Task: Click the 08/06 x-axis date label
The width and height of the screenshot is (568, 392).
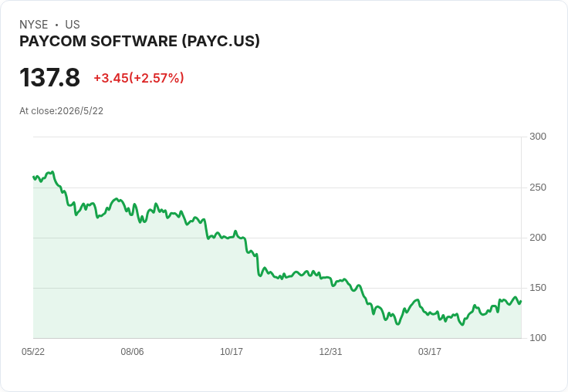Action: pos(132,351)
